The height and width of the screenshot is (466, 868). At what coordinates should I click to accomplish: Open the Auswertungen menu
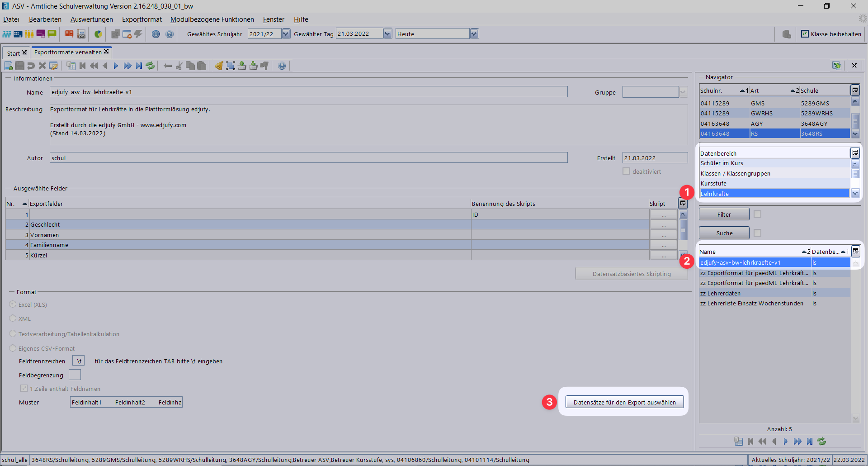92,19
